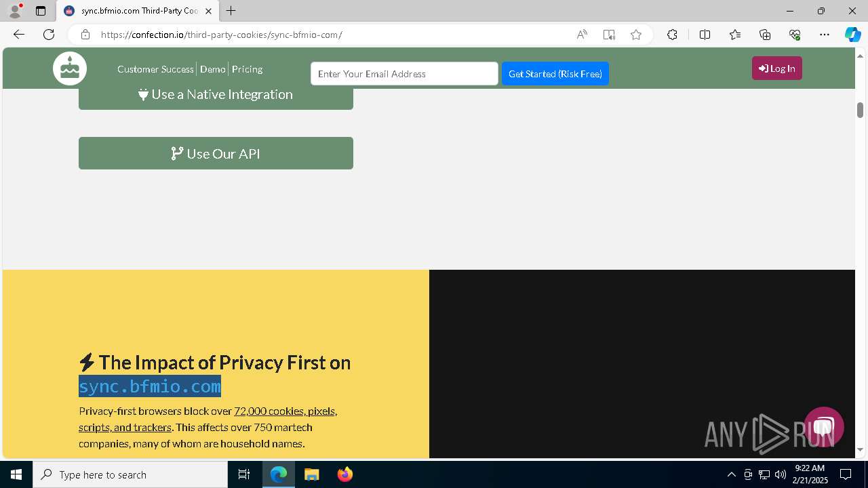Open the volume tray icon
The width and height of the screenshot is (868, 488).
click(781, 474)
